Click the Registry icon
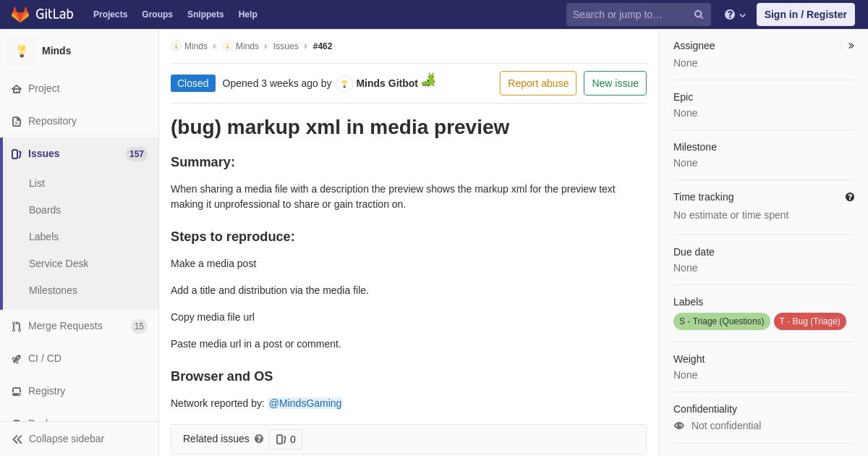Screen dimensions: 868x456 [17, 392]
